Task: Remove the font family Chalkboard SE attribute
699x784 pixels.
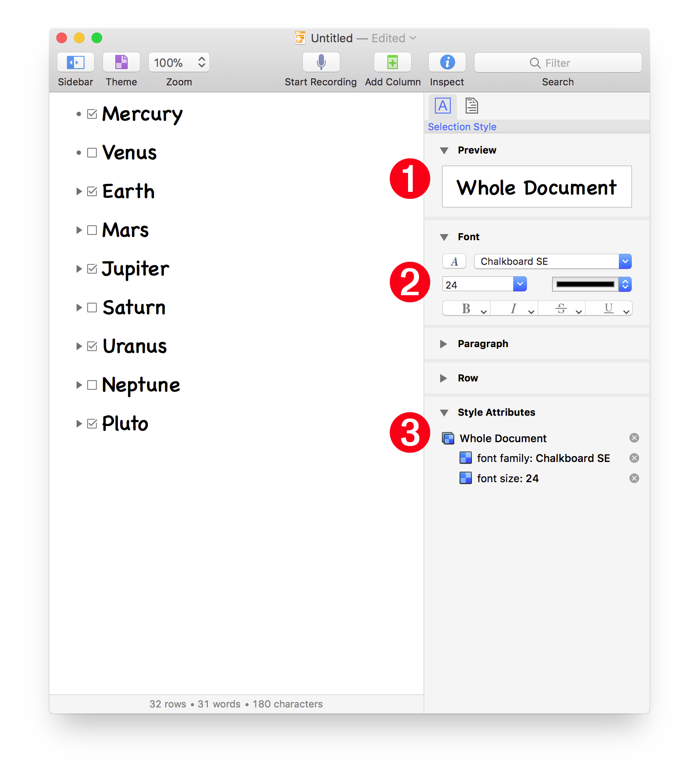Action: pos(634,458)
